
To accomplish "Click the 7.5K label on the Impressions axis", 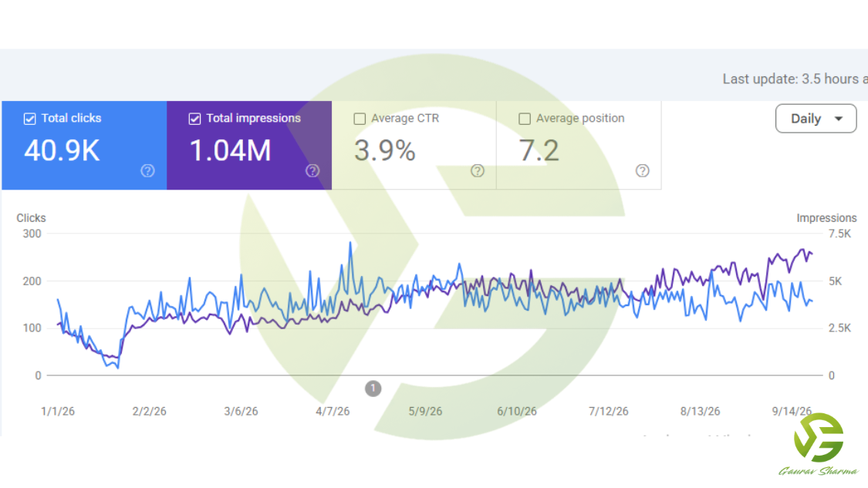I will click(x=839, y=234).
